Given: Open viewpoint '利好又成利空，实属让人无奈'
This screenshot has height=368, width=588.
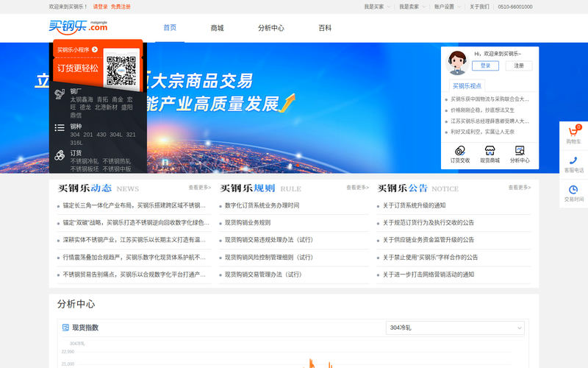Looking at the screenshot, I should (482, 132).
